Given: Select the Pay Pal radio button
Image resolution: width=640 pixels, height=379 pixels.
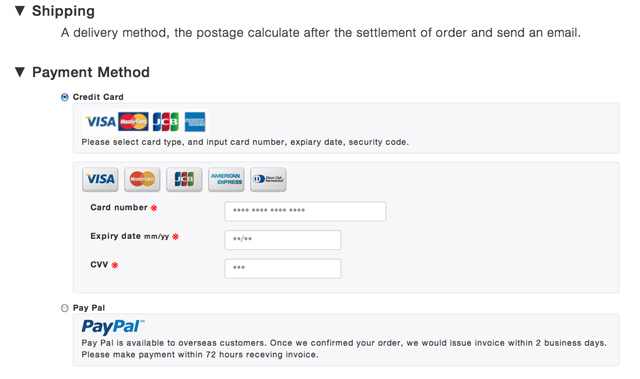Looking at the screenshot, I should click(x=64, y=308).
